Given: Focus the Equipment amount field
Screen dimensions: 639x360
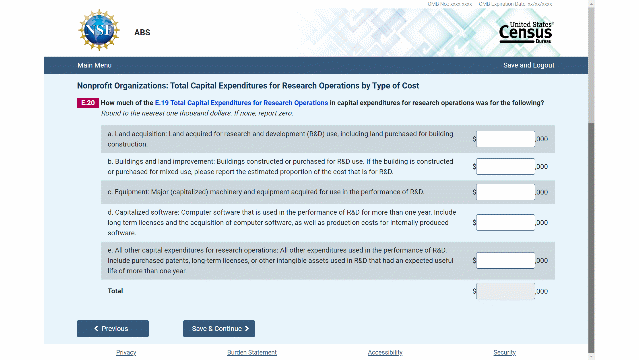Looking at the screenshot, I should [505, 192].
